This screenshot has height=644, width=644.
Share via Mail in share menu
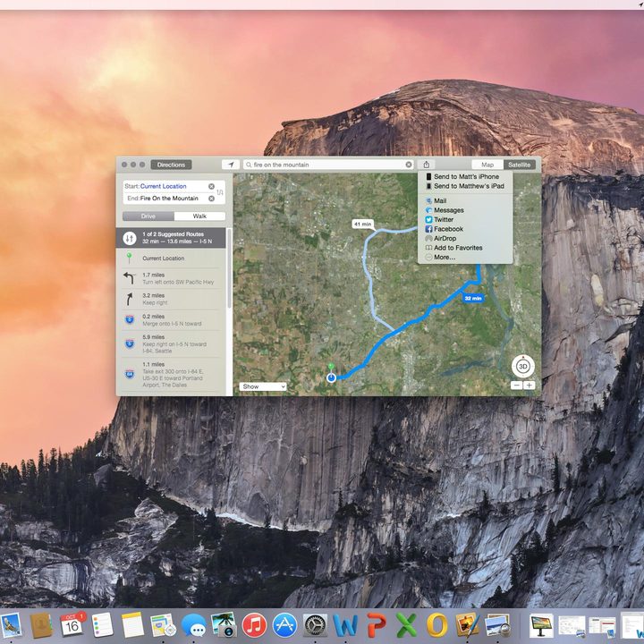465,201
